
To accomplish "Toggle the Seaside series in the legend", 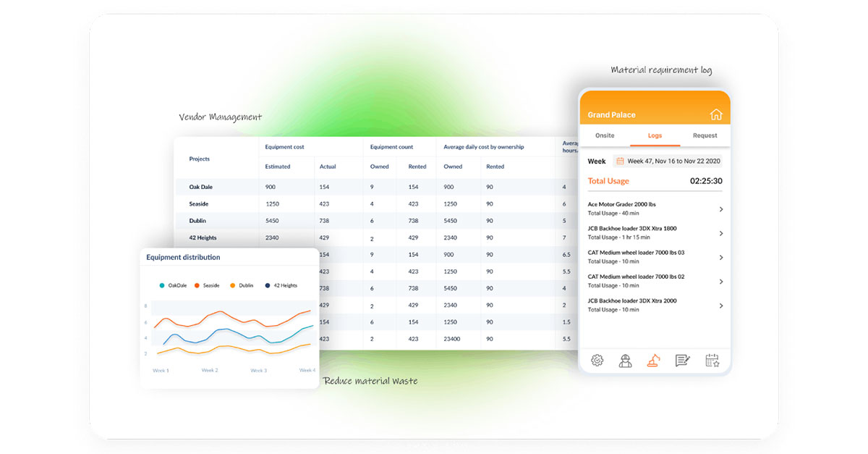I will pos(209,285).
